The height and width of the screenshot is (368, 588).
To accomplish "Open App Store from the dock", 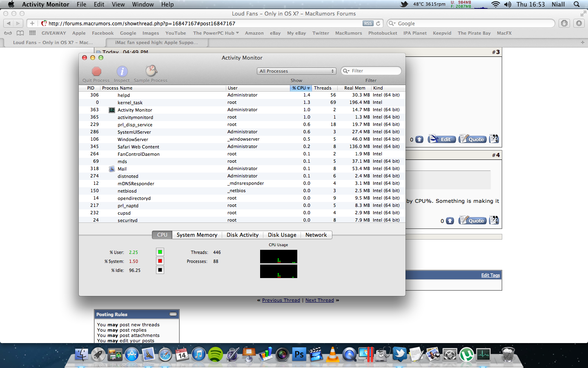I will tap(132, 354).
